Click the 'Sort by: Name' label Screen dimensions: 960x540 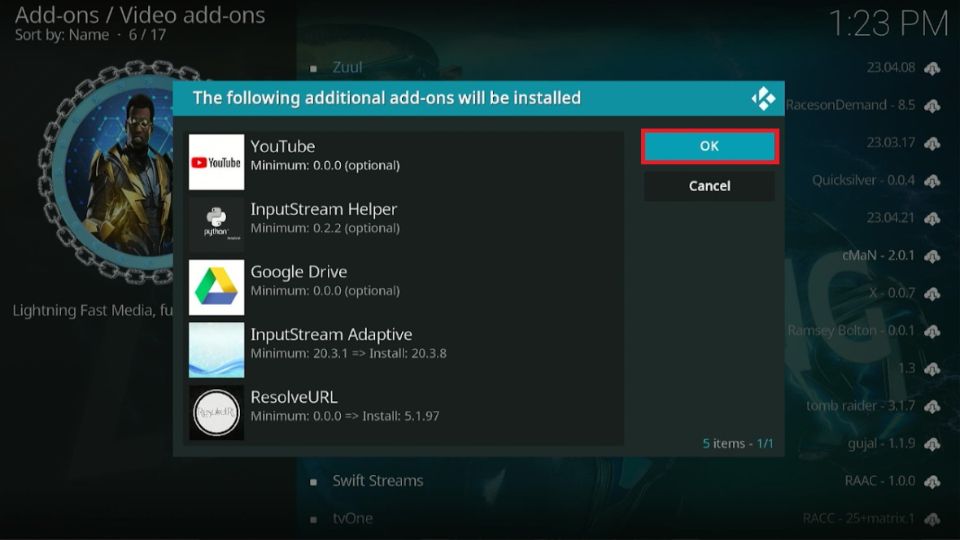click(62, 35)
